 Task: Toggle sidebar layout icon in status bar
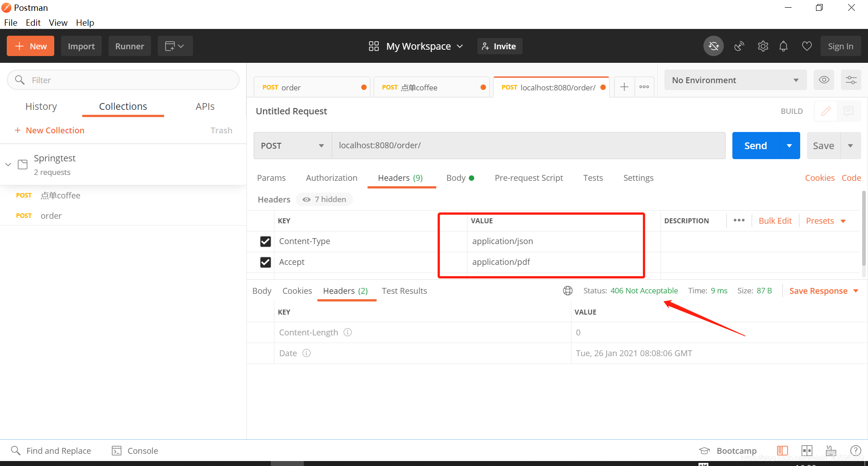pos(783,451)
